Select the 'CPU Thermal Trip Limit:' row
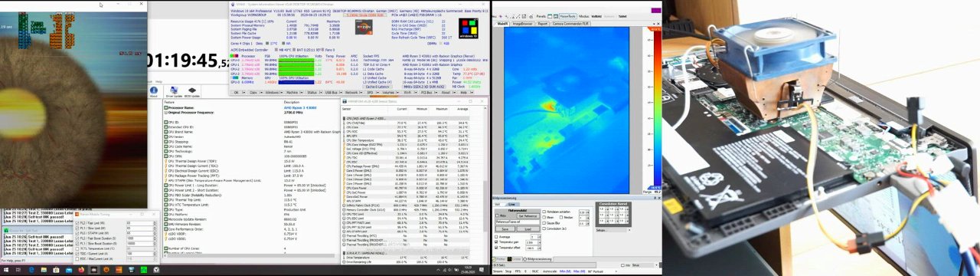Image resolution: width=980 pixels, height=276 pixels. (x=250, y=200)
